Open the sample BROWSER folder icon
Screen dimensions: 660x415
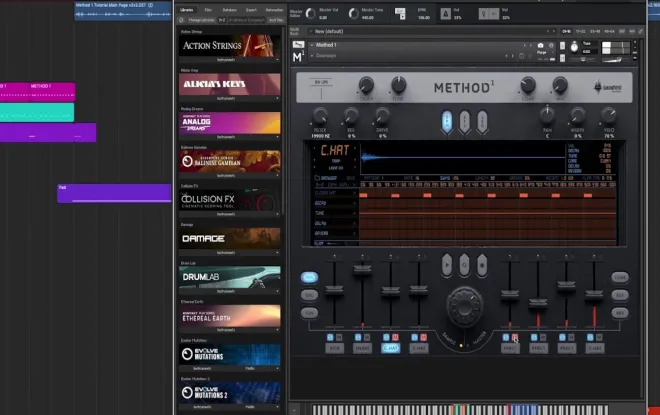point(317,178)
